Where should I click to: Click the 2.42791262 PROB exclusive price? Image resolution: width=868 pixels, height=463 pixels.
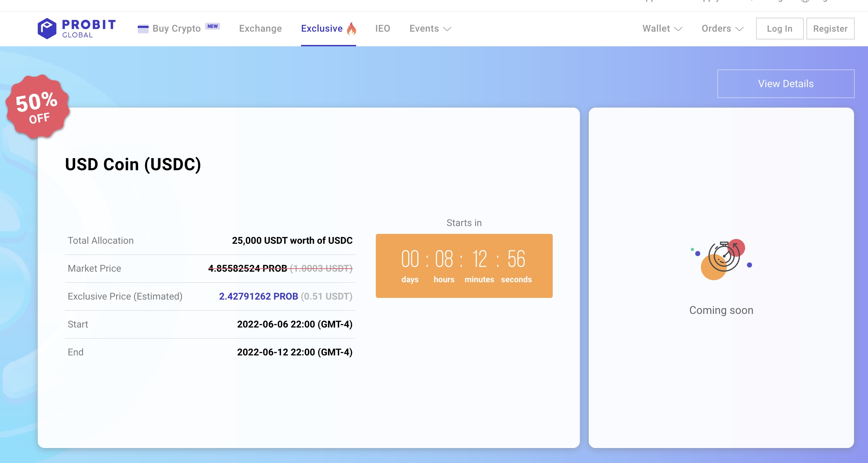(x=258, y=297)
